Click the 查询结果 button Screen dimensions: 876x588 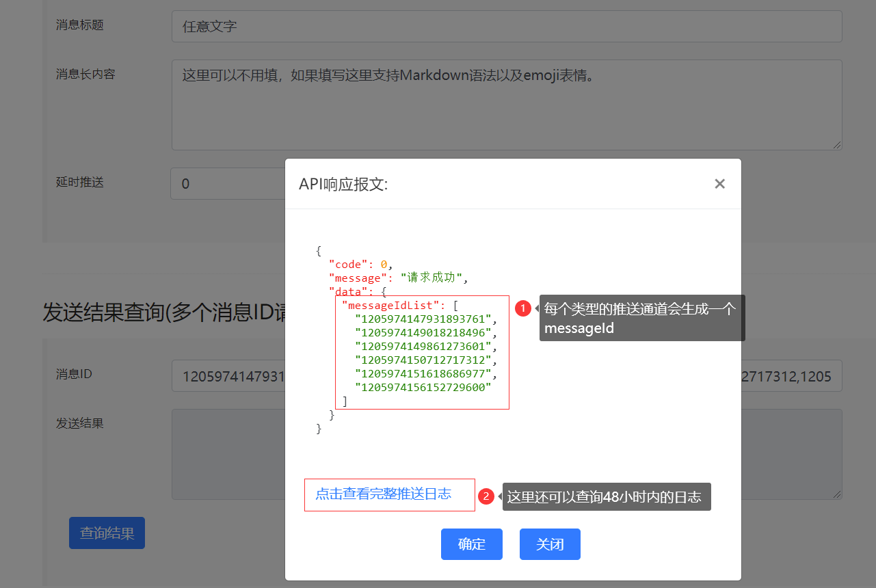(x=107, y=533)
